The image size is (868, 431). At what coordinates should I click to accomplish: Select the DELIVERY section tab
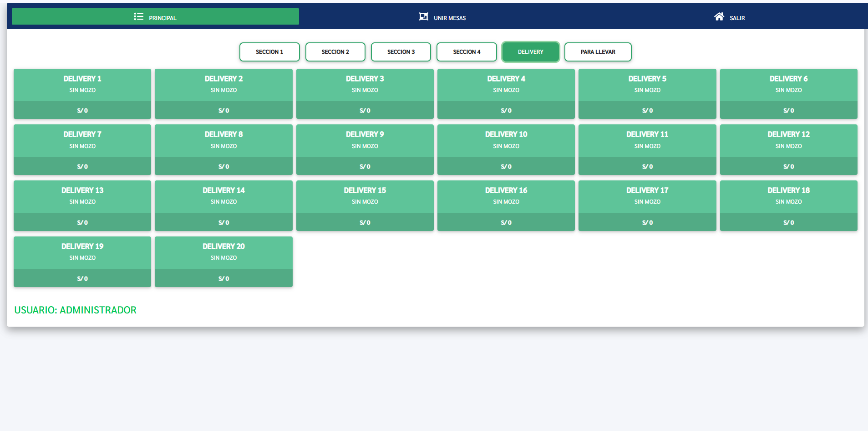pyautogui.click(x=531, y=52)
